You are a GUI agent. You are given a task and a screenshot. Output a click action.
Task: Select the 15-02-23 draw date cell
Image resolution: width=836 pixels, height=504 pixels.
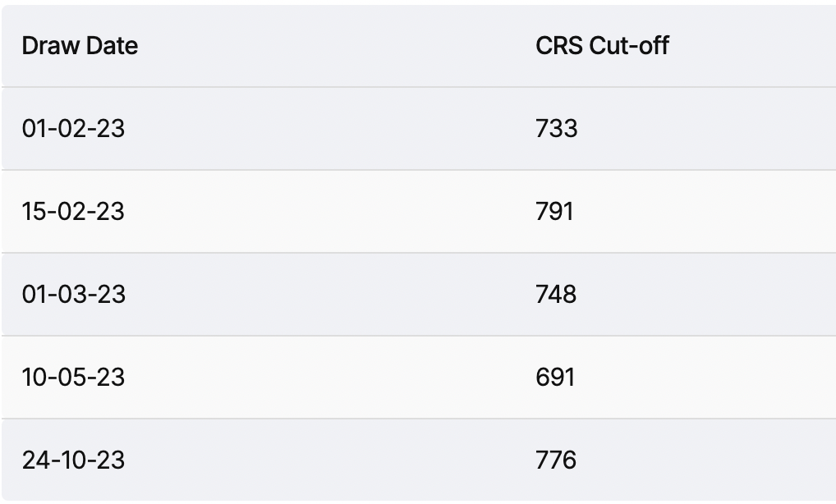(x=74, y=212)
